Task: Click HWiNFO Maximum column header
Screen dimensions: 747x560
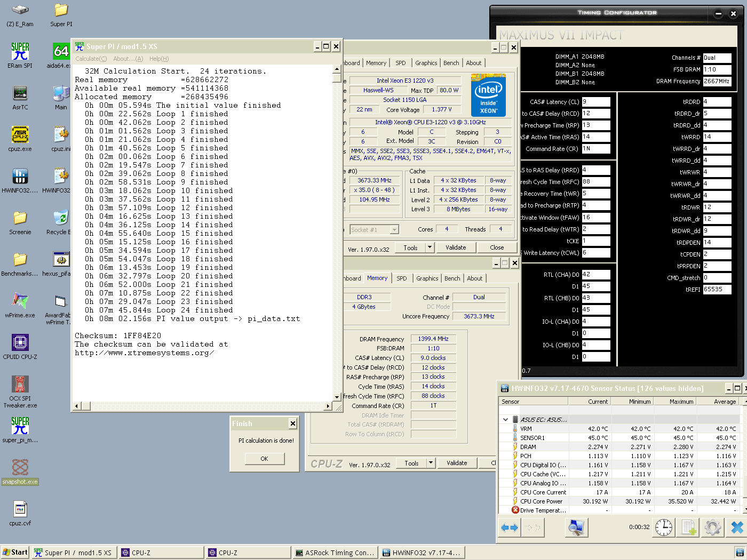Action: (674, 402)
